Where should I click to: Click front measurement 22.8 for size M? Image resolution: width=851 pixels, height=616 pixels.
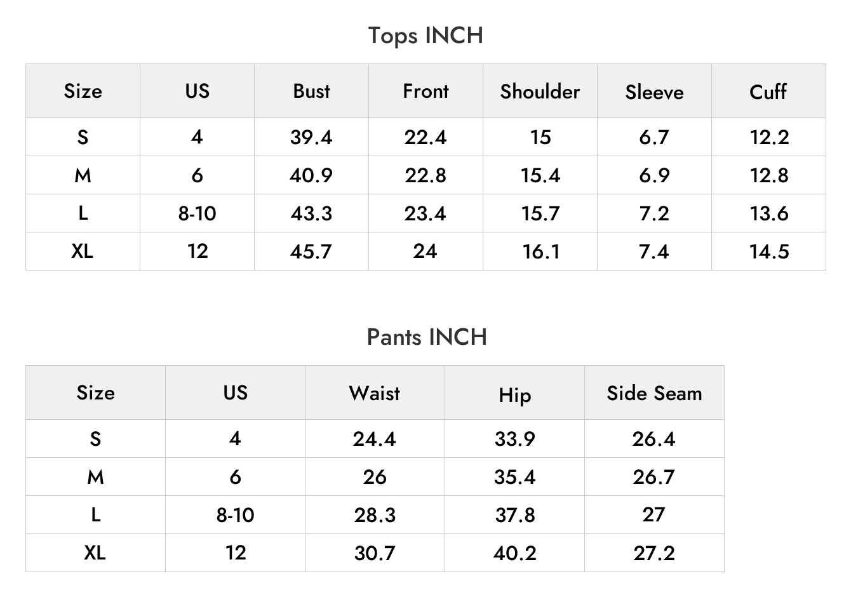click(x=425, y=175)
